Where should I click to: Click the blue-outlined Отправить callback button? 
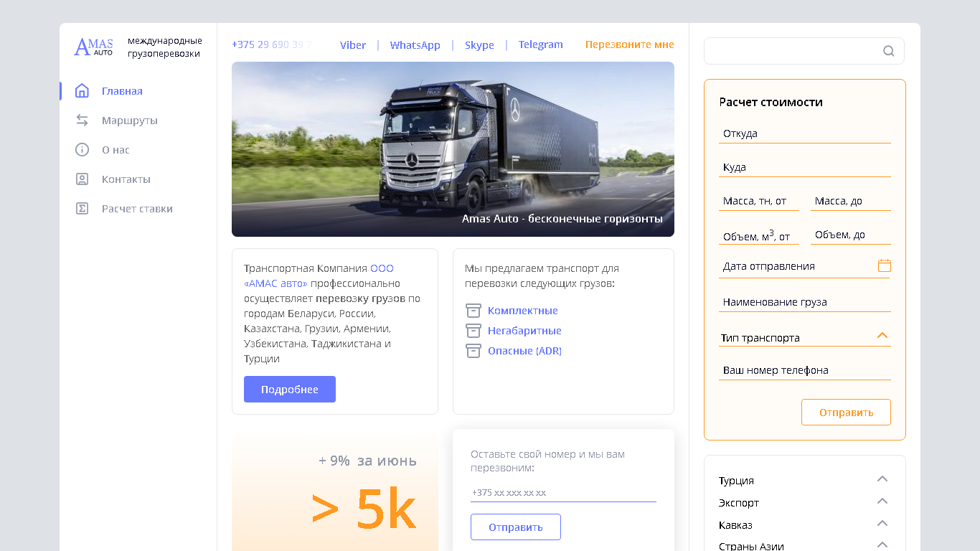pos(516,527)
